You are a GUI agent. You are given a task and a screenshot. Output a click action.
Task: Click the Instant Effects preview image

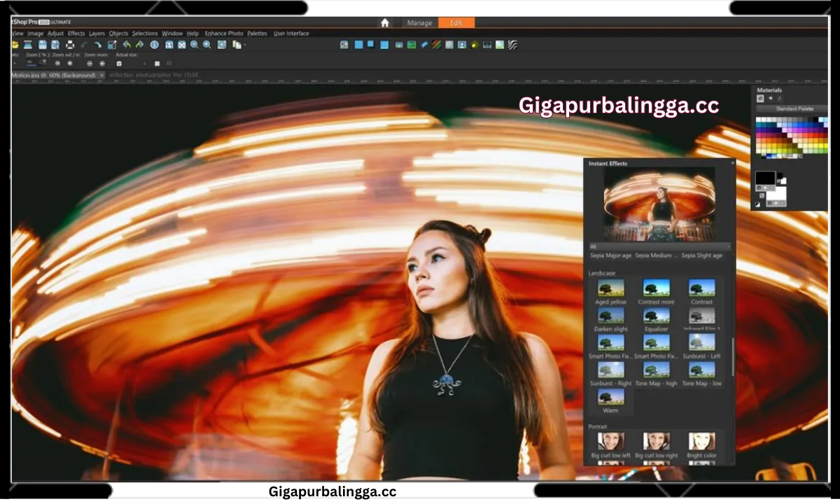coord(659,204)
